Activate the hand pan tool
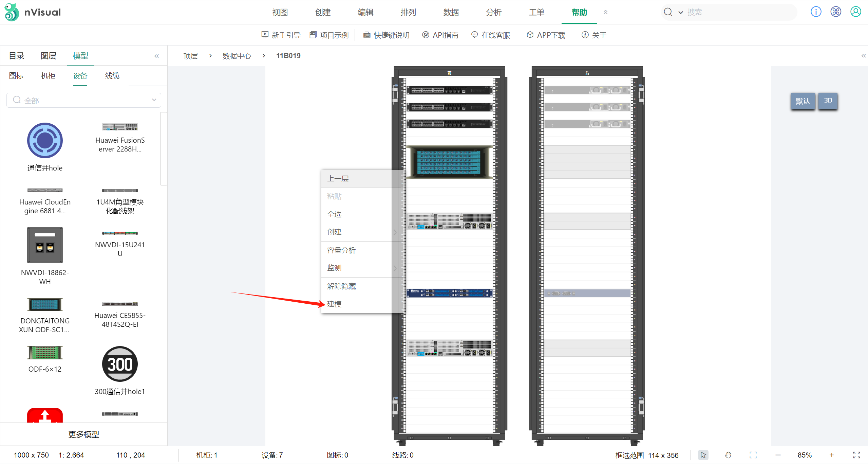This screenshot has width=868, height=464. [x=728, y=455]
